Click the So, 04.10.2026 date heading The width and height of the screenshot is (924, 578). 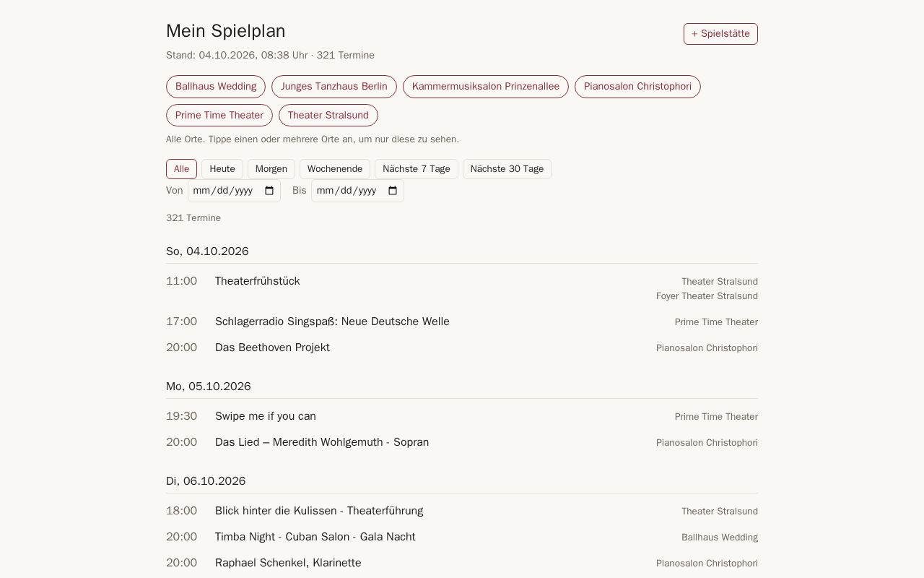tap(207, 251)
